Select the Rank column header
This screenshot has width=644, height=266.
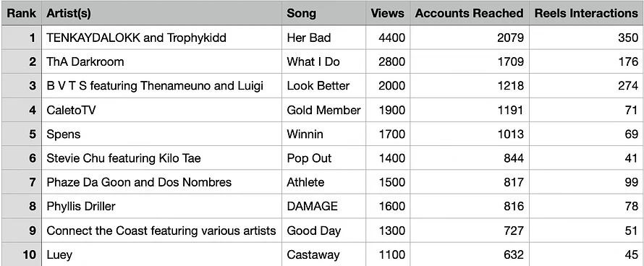coord(22,13)
